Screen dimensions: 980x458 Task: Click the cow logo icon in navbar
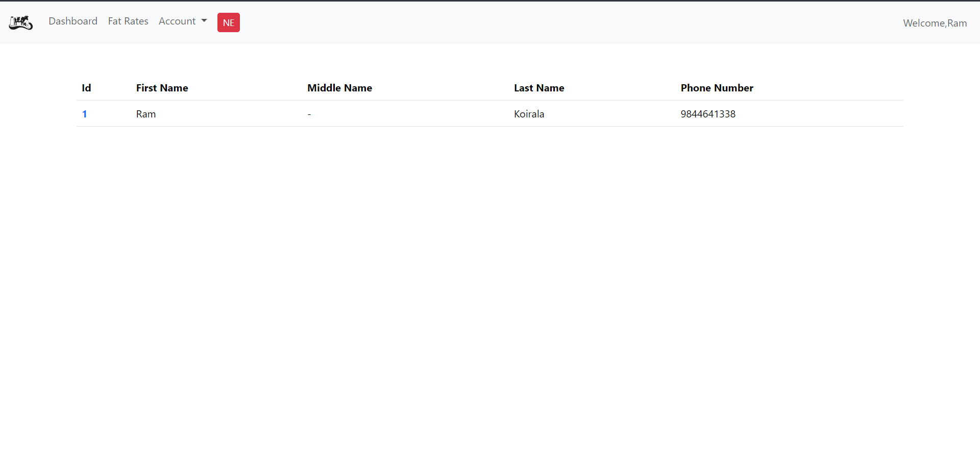[21, 22]
